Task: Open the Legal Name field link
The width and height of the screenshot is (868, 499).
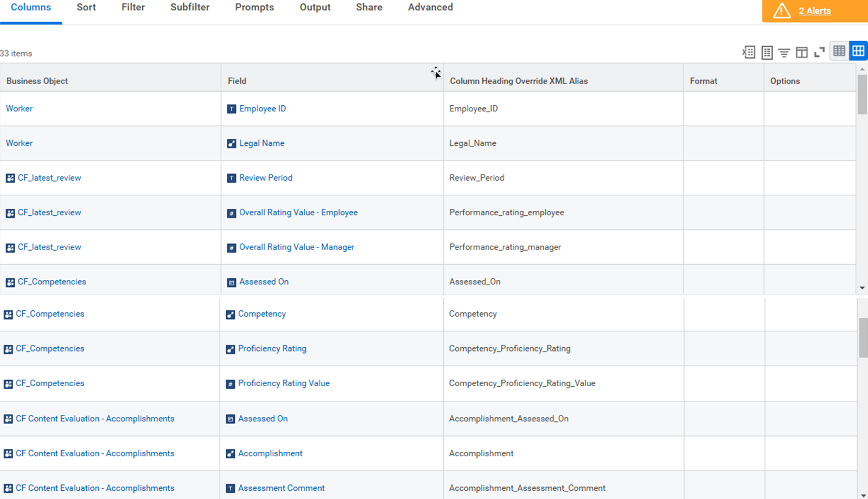Action: coord(261,143)
